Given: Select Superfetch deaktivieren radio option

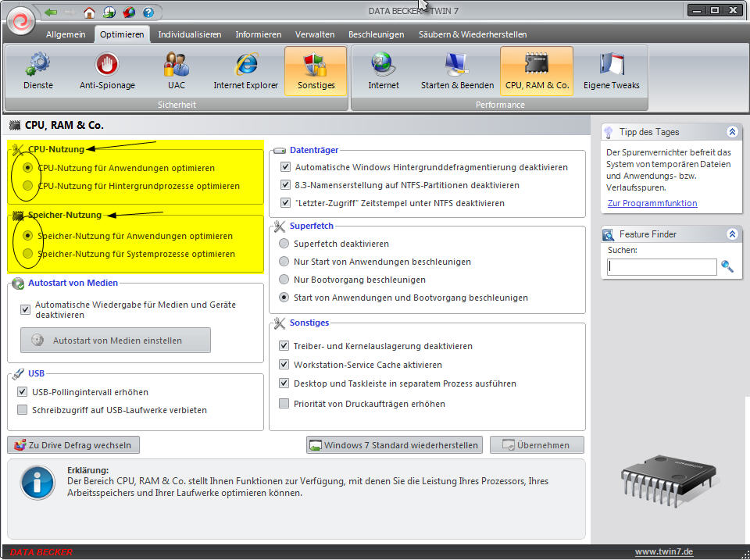Looking at the screenshot, I should pos(284,244).
